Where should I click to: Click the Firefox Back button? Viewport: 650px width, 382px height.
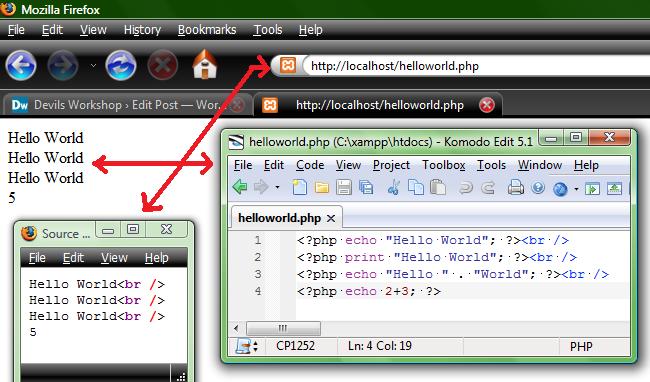[x=21, y=65]
